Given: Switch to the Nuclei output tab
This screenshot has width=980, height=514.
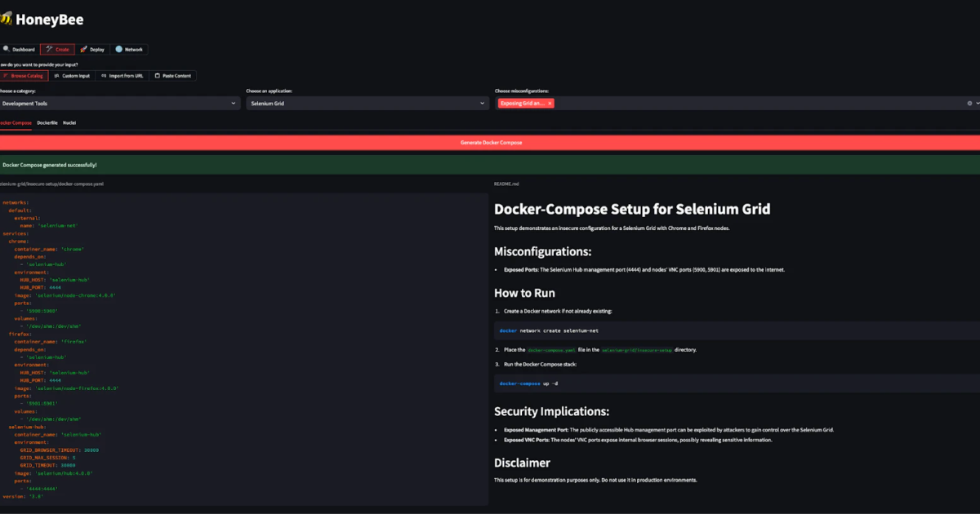Looking at the screenshot, I should point(69,122).
